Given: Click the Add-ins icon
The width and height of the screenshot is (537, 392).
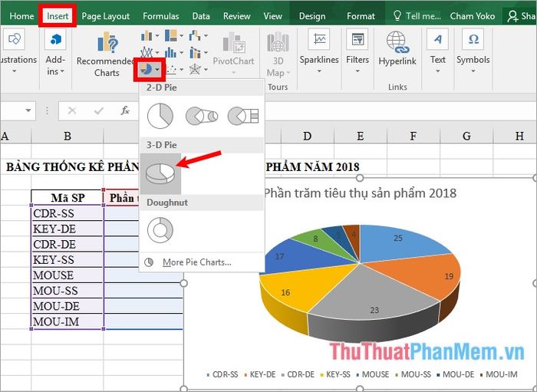Looking at the screenshot, I should (55, 40).
